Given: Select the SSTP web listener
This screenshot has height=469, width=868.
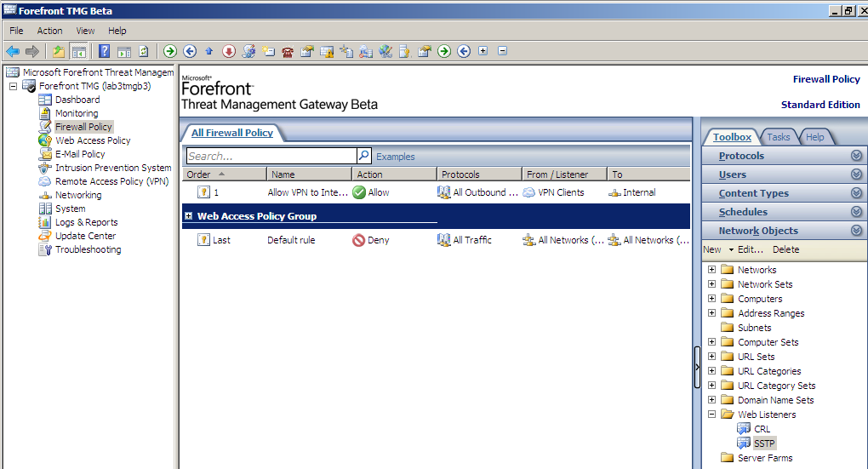Looking at the screenshot, I should (x=764, y=443).
